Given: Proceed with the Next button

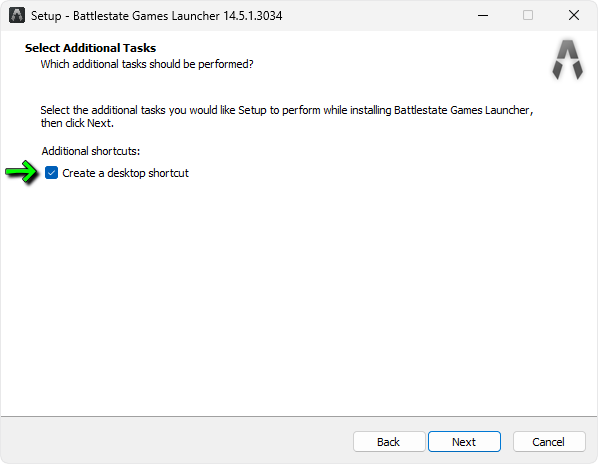Looking at the screenshot, I should [x=464, y=442].
